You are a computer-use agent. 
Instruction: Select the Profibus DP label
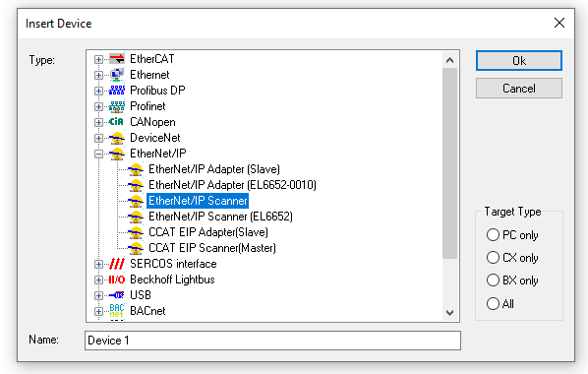tap(157, 91)
